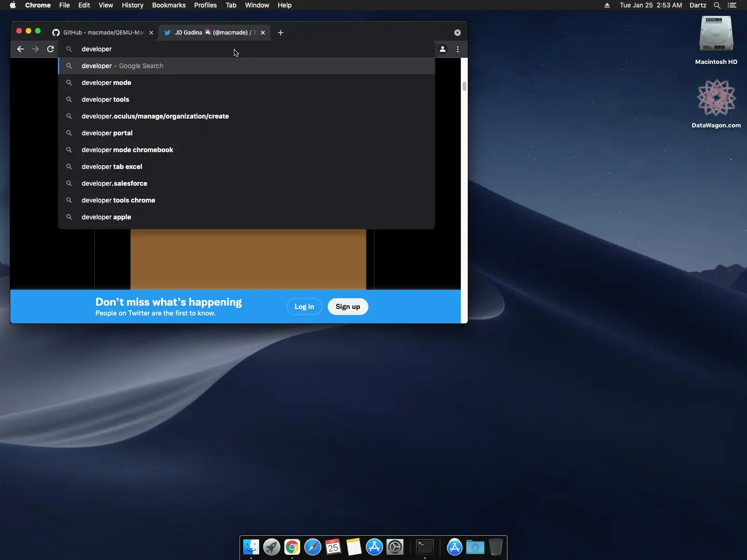The width and height of the screenshot is (747, 560).
Task: Choose the 'developer apple' suggestion
Action: 247,217
